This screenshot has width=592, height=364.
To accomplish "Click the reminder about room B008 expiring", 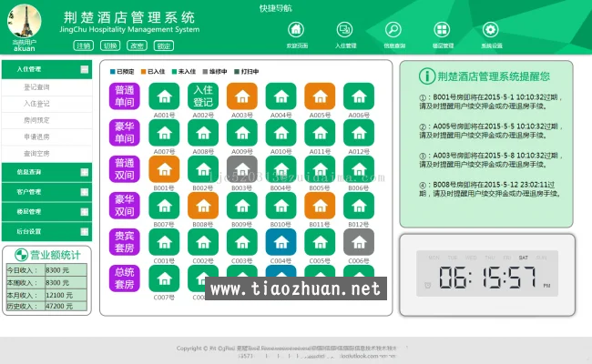I will tap(490, 189).
